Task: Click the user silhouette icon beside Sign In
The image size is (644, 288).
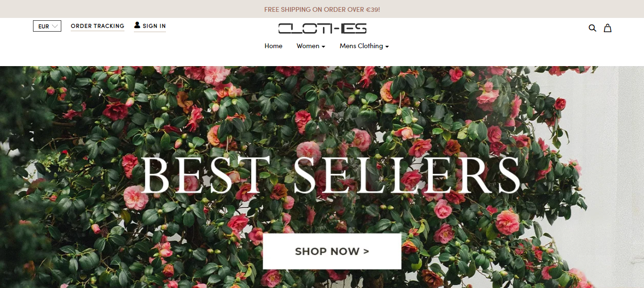Action: 137,25
